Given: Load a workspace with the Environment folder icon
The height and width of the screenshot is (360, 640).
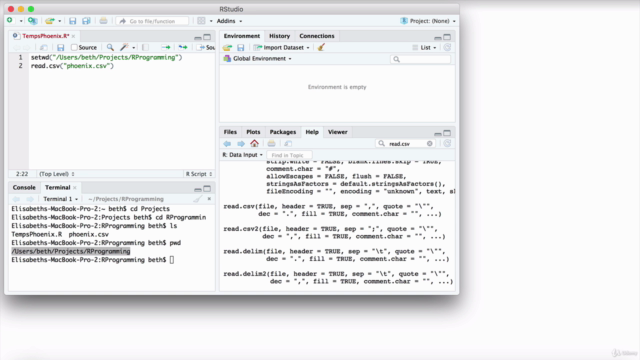Looking at the screenshot, I should [x=227, y=47].
